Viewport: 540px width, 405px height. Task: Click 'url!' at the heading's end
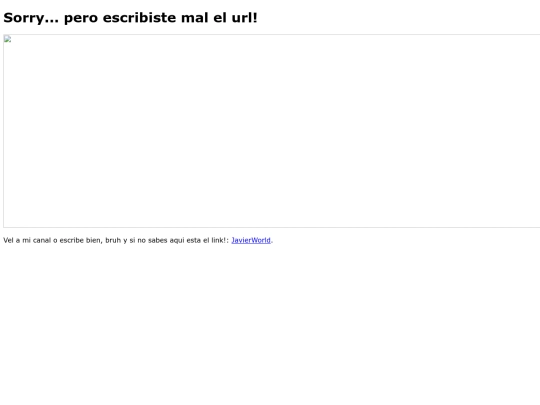245,18
